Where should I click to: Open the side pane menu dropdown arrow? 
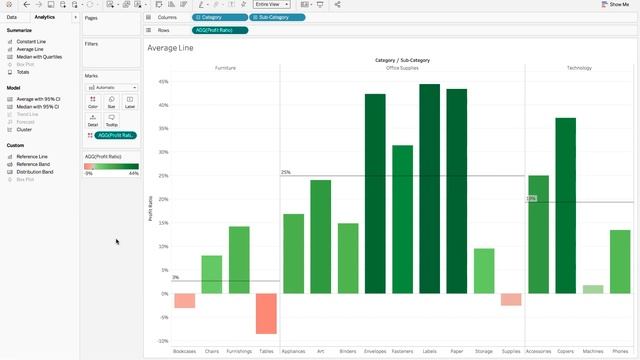click(75, 17)
